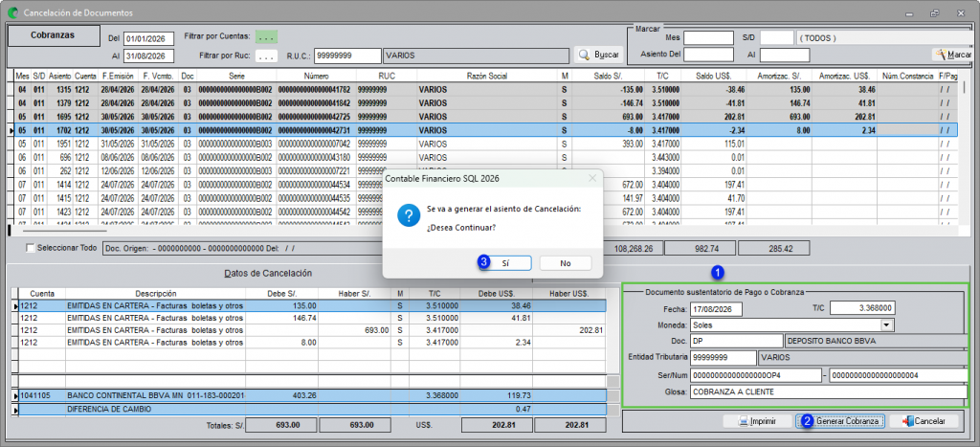Click the Cuenta header in the cancellation grid
This screenshot has width=980, height=447.
[42, 293]
